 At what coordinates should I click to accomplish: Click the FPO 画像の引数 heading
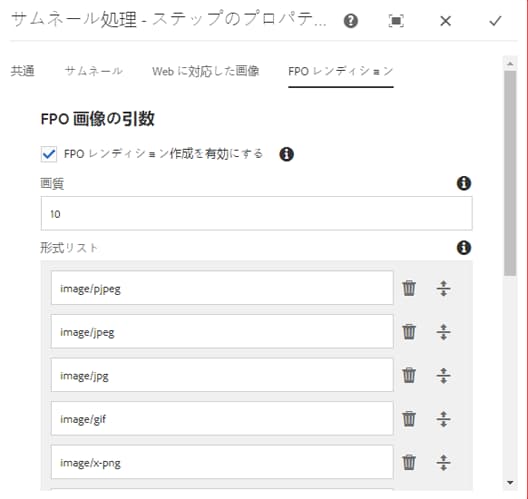click(98, 119)
